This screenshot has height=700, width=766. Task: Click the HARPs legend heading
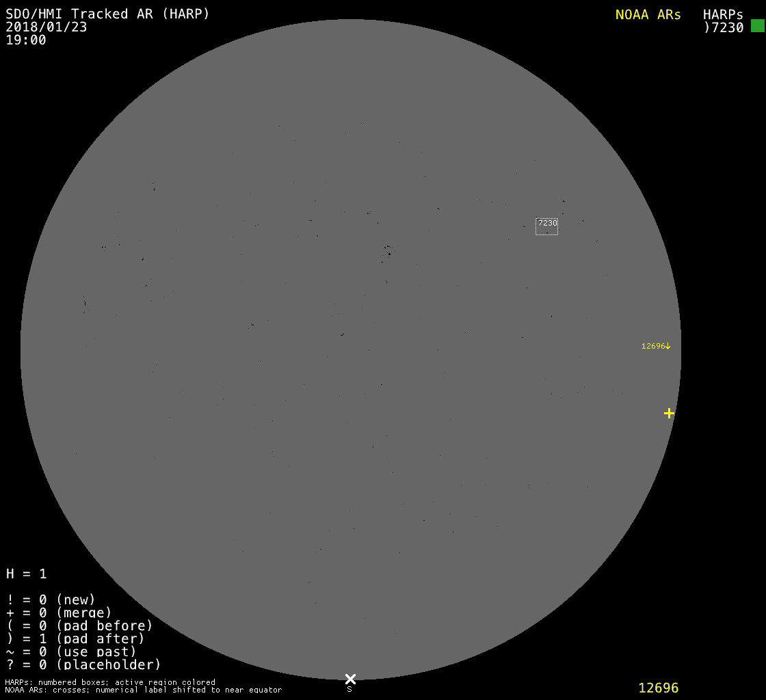coord(723,14)
